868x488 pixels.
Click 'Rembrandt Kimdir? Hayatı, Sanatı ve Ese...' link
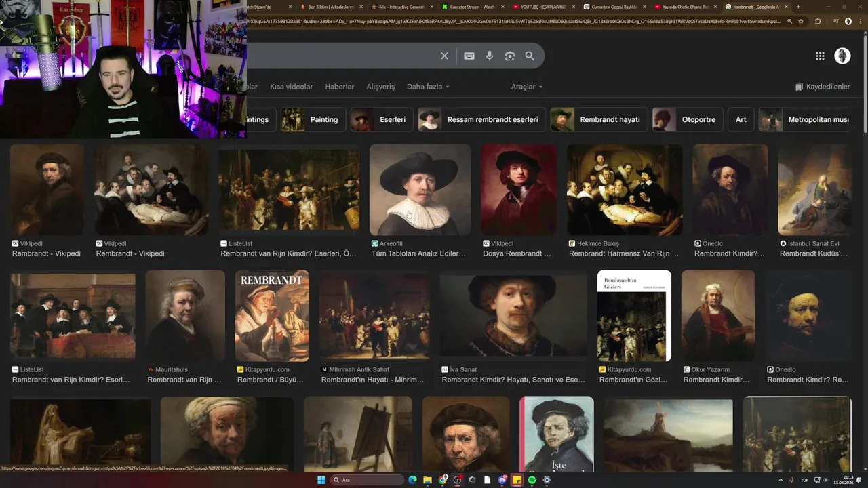tap(513, 380)
